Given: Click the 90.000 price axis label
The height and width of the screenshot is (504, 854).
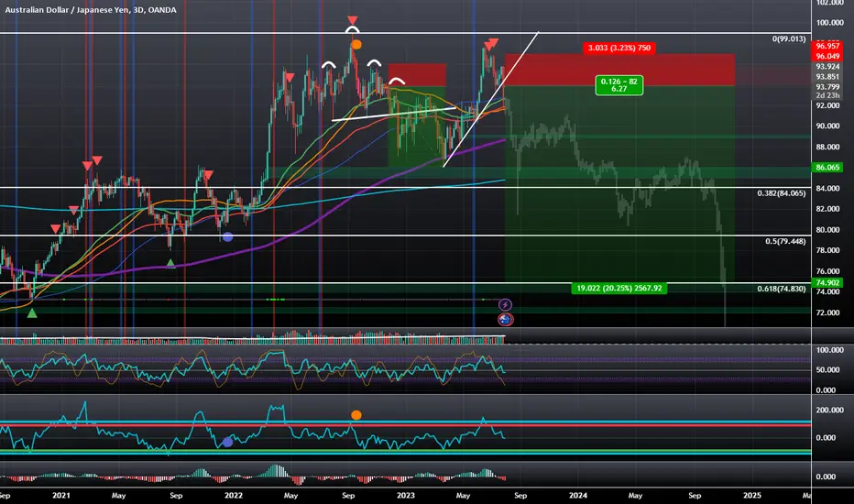Looking at the screenshot, I should click(827, 126).
